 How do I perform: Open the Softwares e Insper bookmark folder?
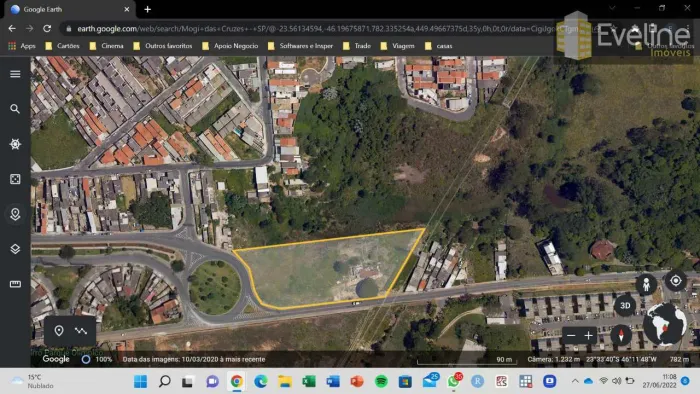[x=300, y=46]
